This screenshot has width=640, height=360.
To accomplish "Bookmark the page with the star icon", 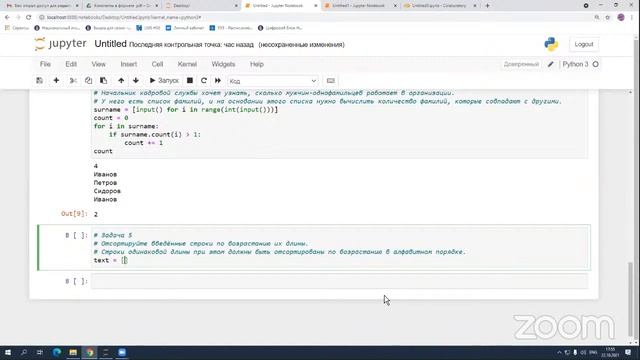I will (x=608, y=17).
